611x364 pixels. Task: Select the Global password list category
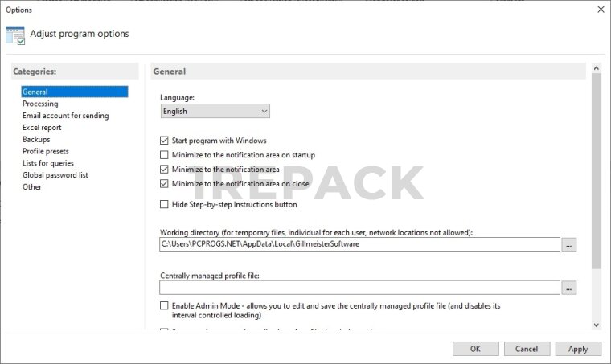click(55, 175)
